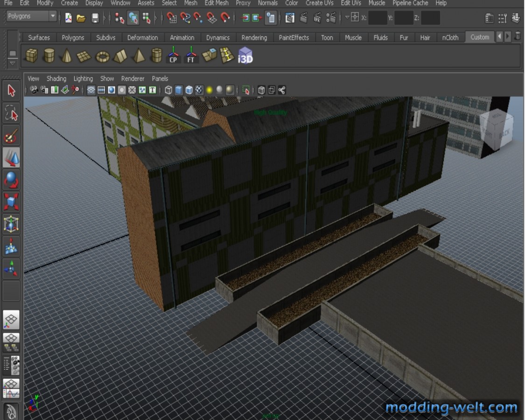Screen dimensions: 525x420
Task: Switch to the Polygons shelf tab
Action: pos(73,37)
